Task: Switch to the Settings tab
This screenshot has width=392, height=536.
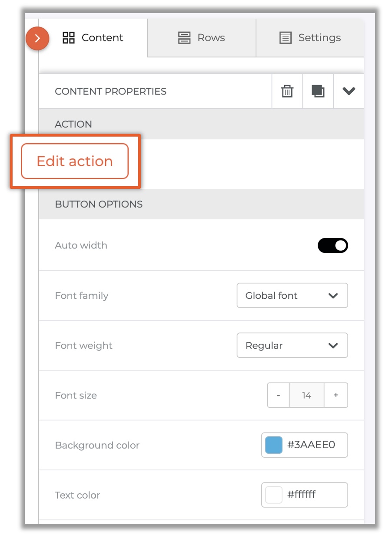Action: pyautogui.click(x=310, y=38)
